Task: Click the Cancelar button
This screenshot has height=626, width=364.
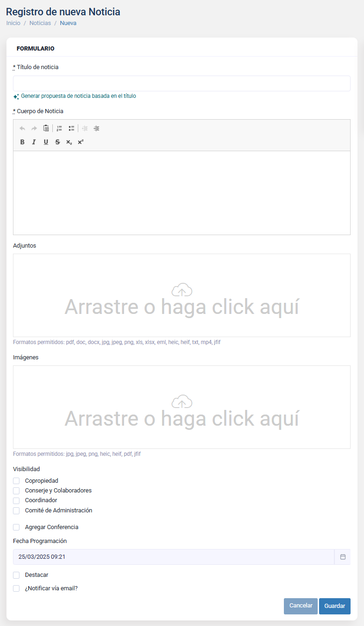Action: tap(301, 606)
